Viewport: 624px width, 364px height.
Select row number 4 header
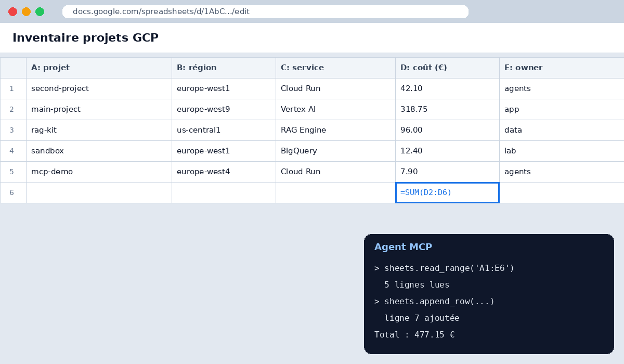click(x=13, y=151)
